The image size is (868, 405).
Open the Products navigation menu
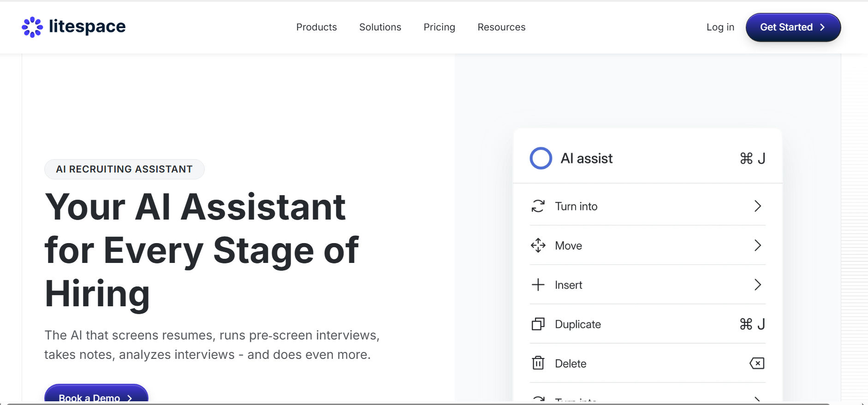pos(316,27)
